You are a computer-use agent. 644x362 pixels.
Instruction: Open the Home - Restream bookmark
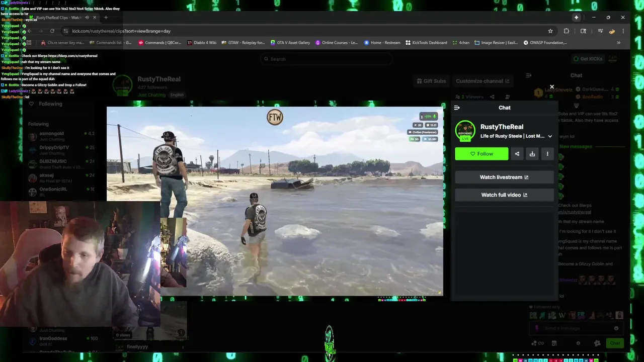point(382,43)
